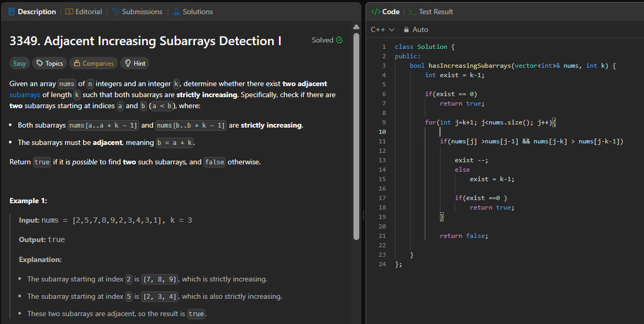Click the 'return true;' on line 18

[492, 207]
